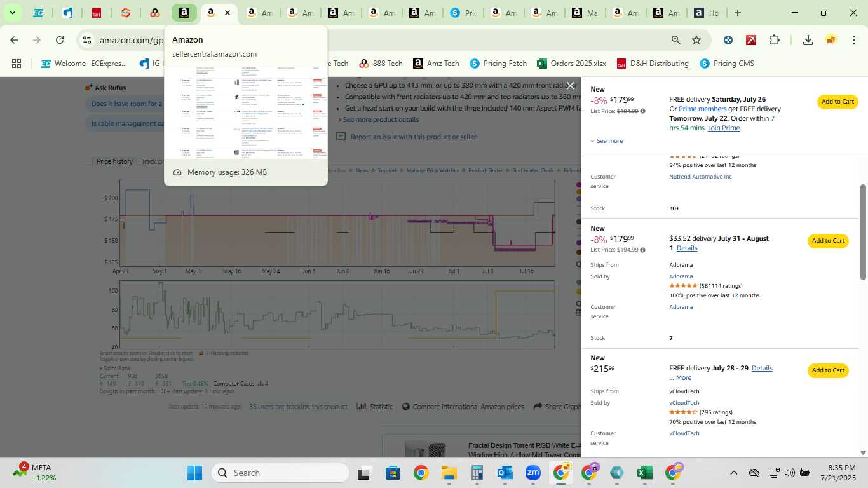Open the 888 Tech bookmark

pos(381,64)
